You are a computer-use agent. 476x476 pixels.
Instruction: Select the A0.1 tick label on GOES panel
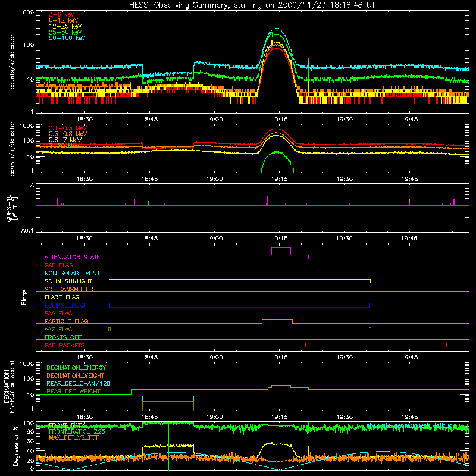coord(27,231)
